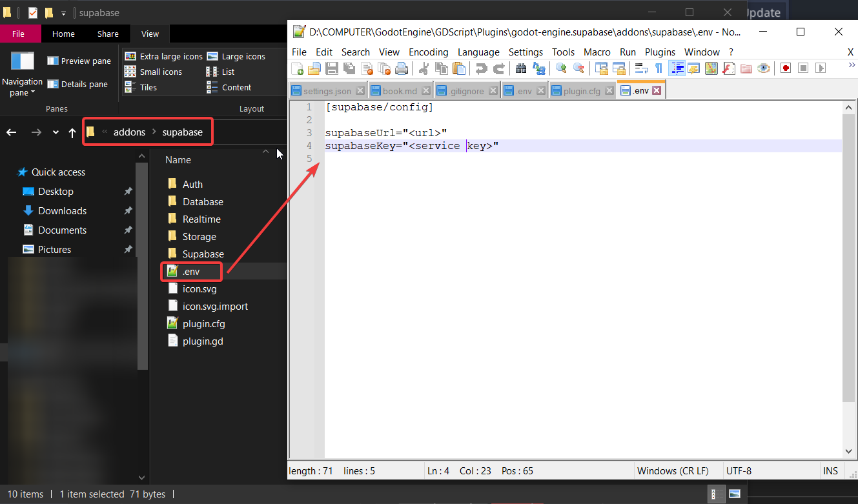
Task: Open the Macro menu
Action: coord(597,52)
